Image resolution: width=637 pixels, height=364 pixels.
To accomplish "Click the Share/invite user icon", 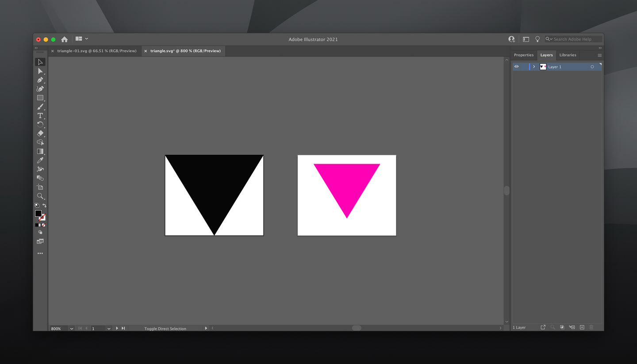I will [512, 39].
